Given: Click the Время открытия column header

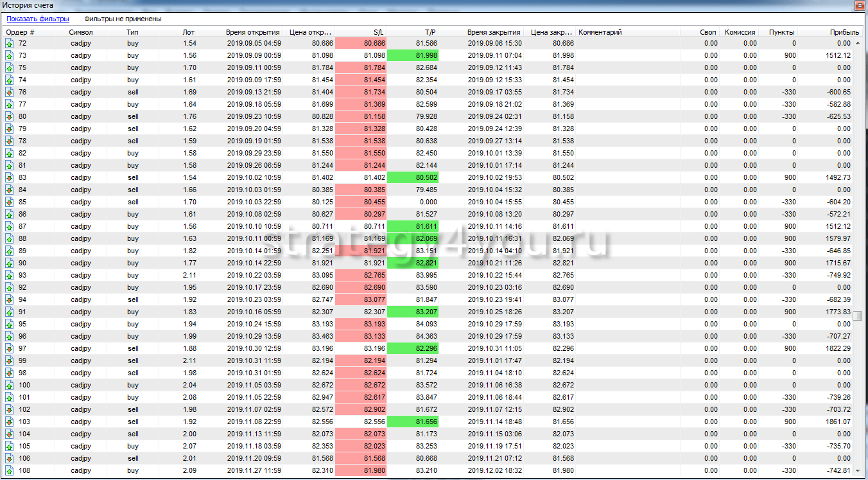Looking at the screenshot, I should [252, 31].
